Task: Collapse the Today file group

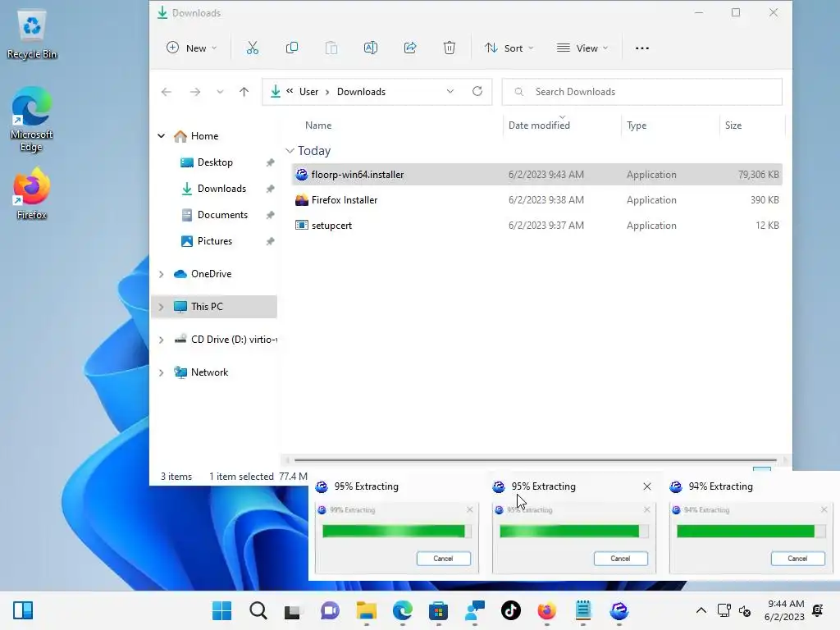Action: (290, 151)
